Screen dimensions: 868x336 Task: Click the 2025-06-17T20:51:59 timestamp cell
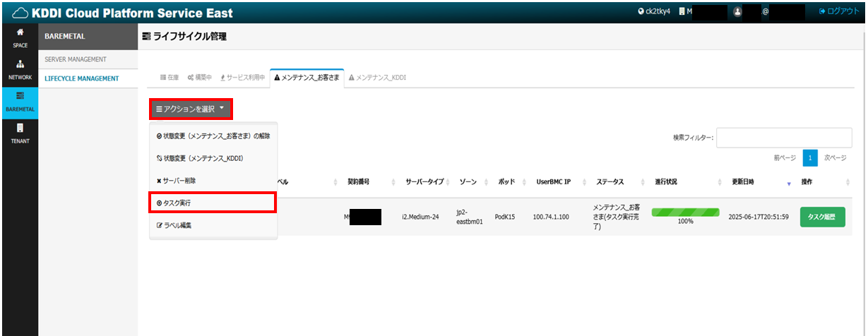pos(759,217)
